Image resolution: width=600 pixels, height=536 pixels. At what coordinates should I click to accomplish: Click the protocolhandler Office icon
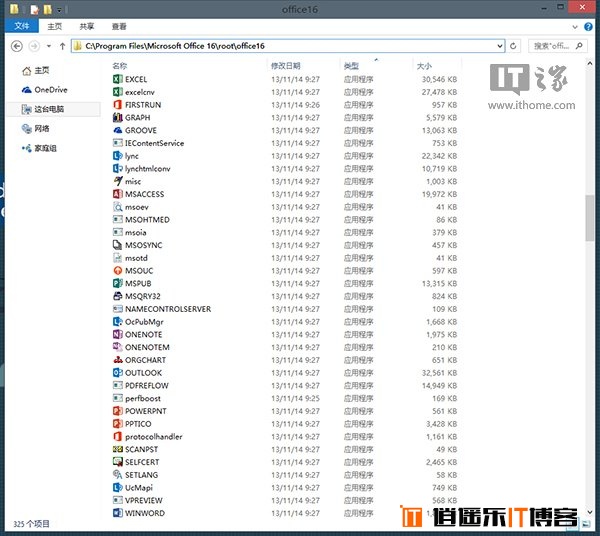pyautogui.click(x=117, y=437)
